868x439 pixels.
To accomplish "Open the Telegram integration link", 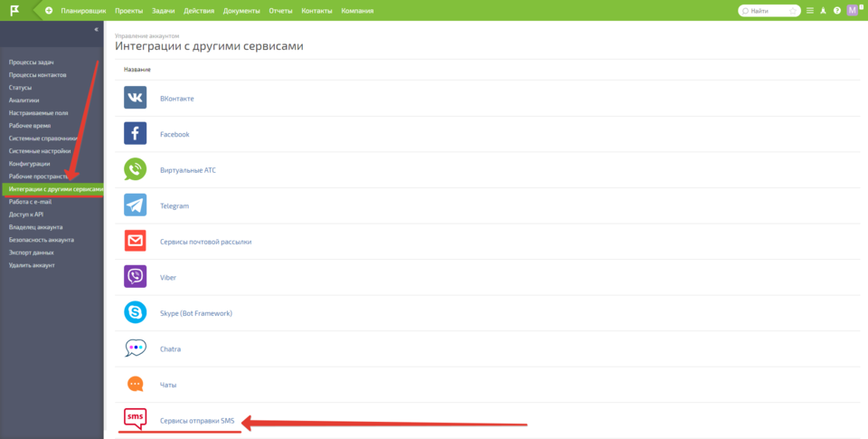I will click(x=175, y=205).
